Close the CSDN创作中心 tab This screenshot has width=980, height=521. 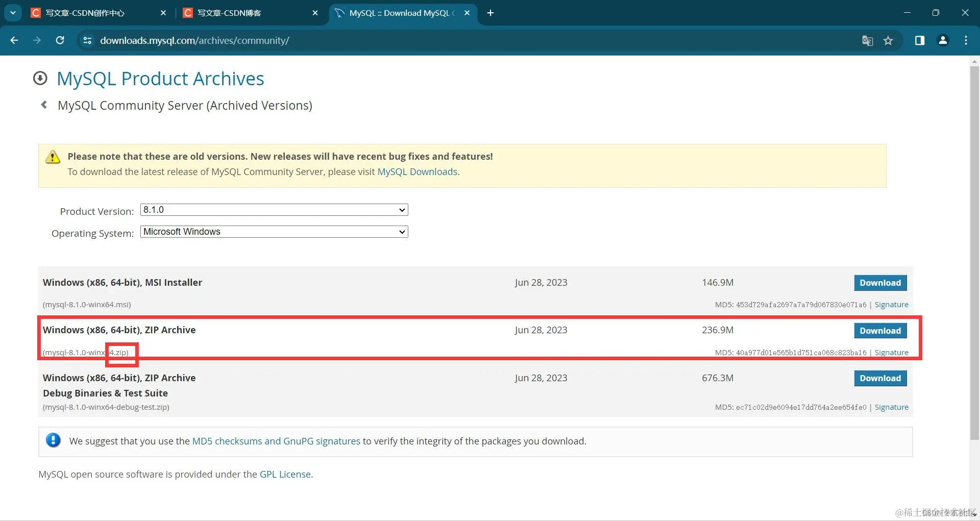[163, 13]
